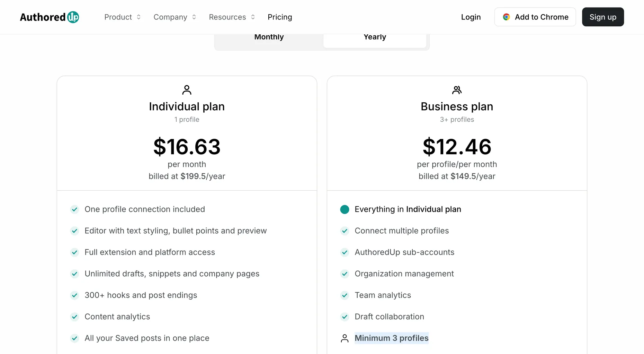Click checkmark beside Content analytics
The height and width of the screenshot is (354, 644).
[x=74, y=317]
